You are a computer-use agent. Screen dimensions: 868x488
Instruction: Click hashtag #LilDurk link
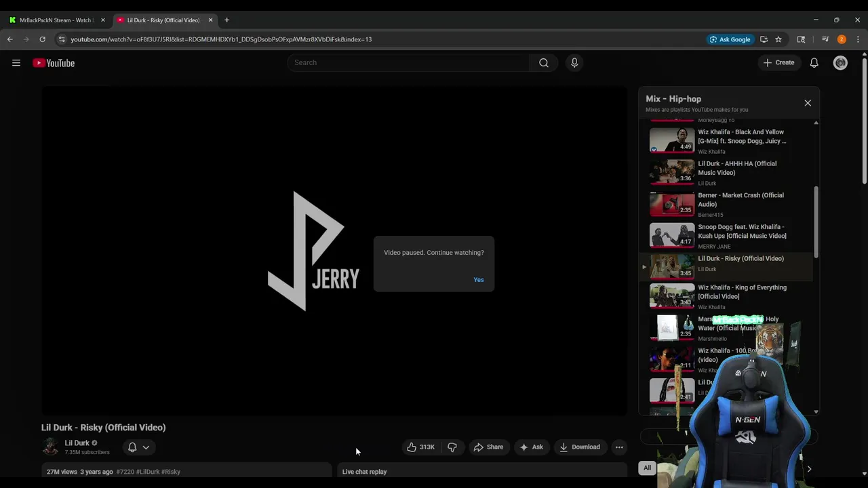click(x=148, y=472)
